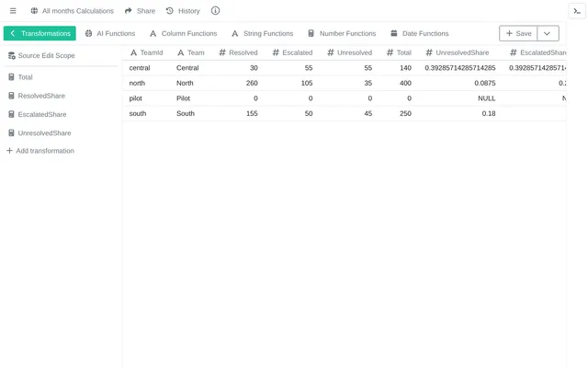Select the ResolvedShare transformation
The width and height of the screenshot is (588, 368).
[x=37, y=96]
